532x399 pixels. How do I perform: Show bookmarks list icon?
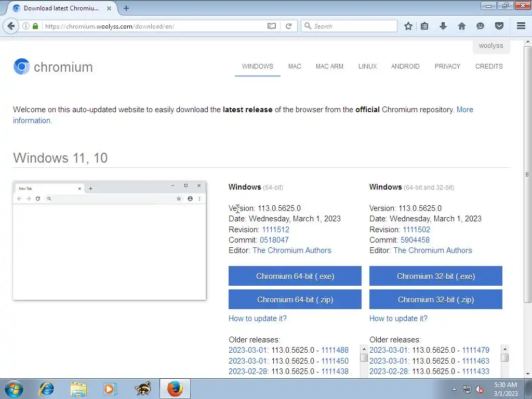424,26
